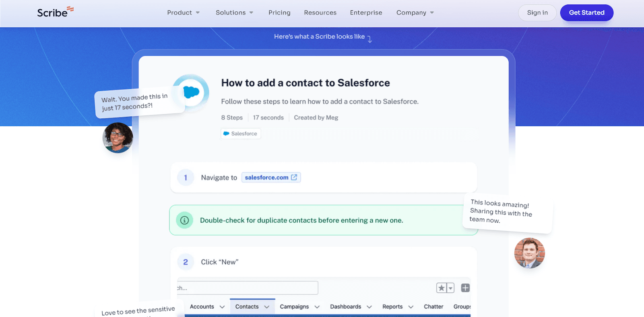Click the Salesforce search input field
The width and height of the screenshot is (644, 317).
click(248, 288)
